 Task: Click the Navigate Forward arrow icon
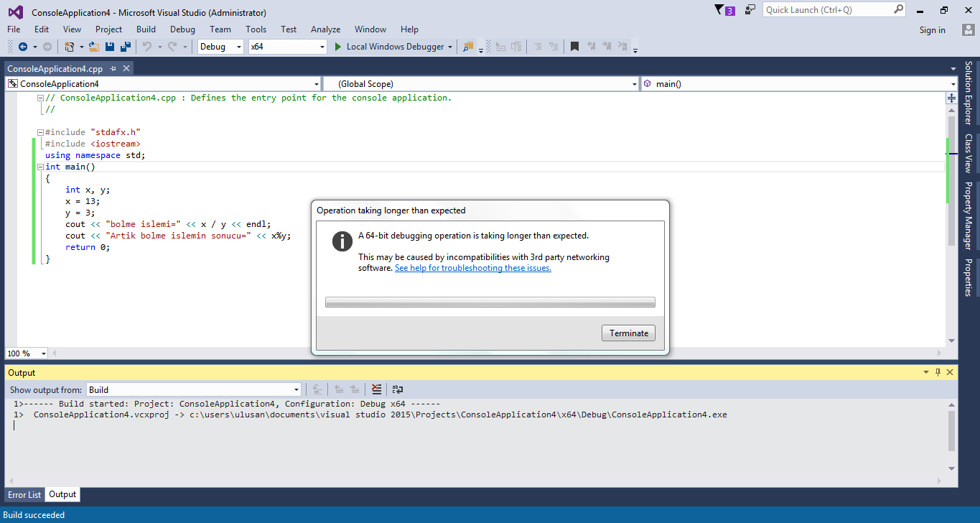pyautogui.click(x=47, y=47)
